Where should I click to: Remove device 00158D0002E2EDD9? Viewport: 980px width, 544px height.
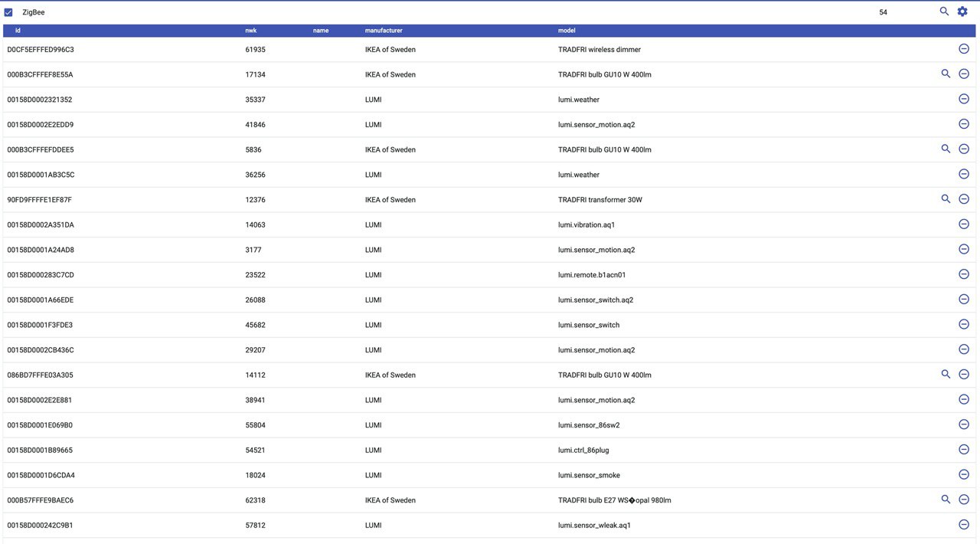[x=964, y=123]
